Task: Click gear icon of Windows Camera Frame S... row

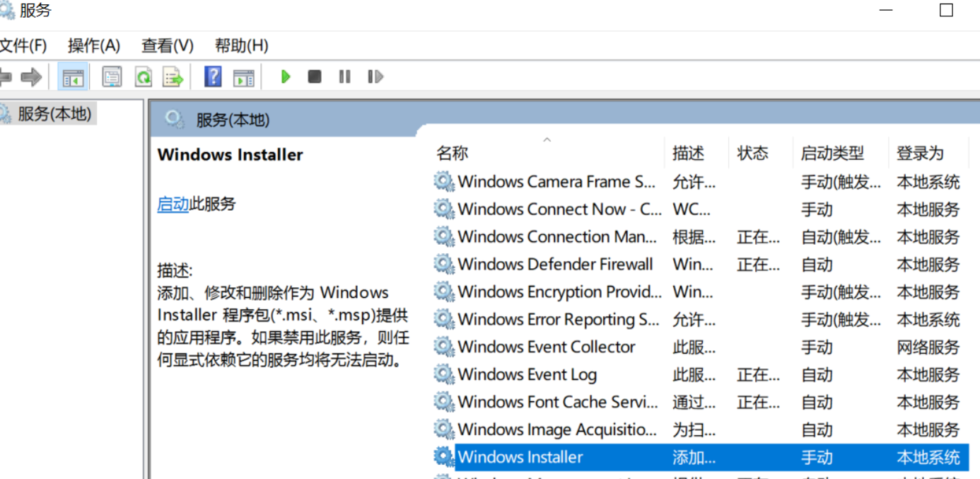Action: (443, 181)
